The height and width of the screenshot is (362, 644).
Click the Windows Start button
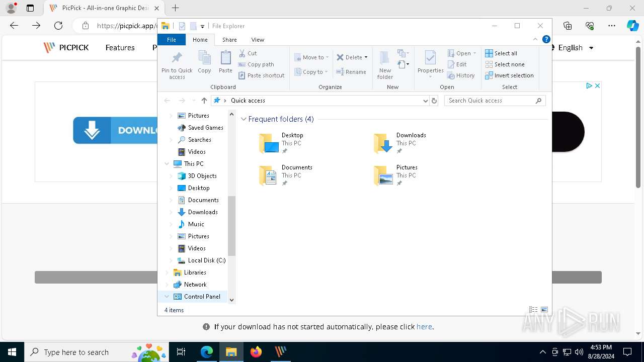coord(12,352)
